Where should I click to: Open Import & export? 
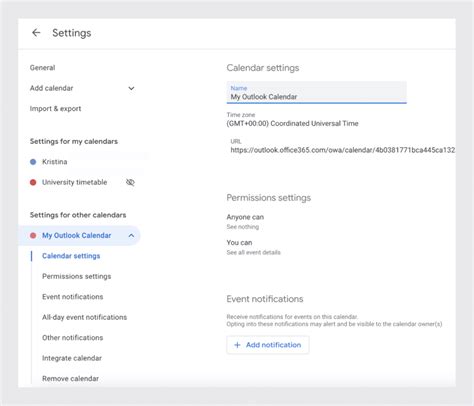(55, 109)
